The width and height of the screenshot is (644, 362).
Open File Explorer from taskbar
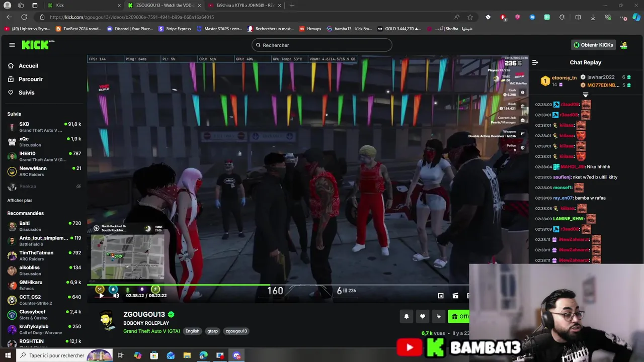187,355
